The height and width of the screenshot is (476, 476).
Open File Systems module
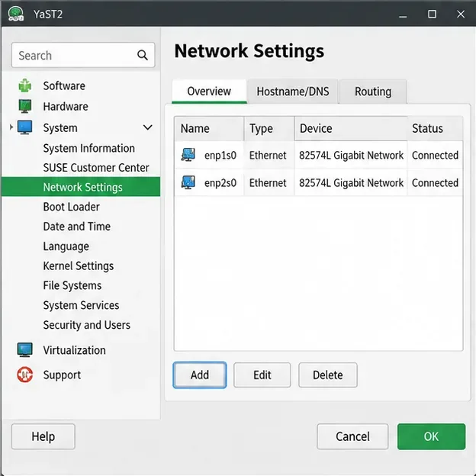pos(72,285)
